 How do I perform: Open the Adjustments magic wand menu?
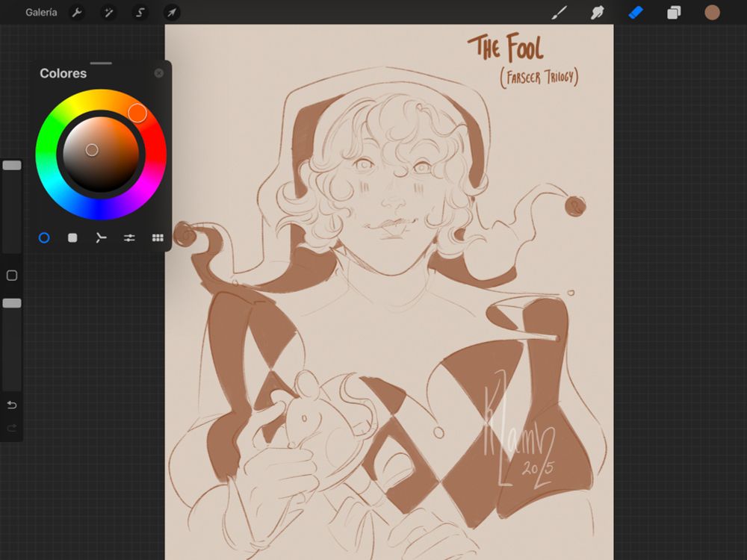click(108, 13)
